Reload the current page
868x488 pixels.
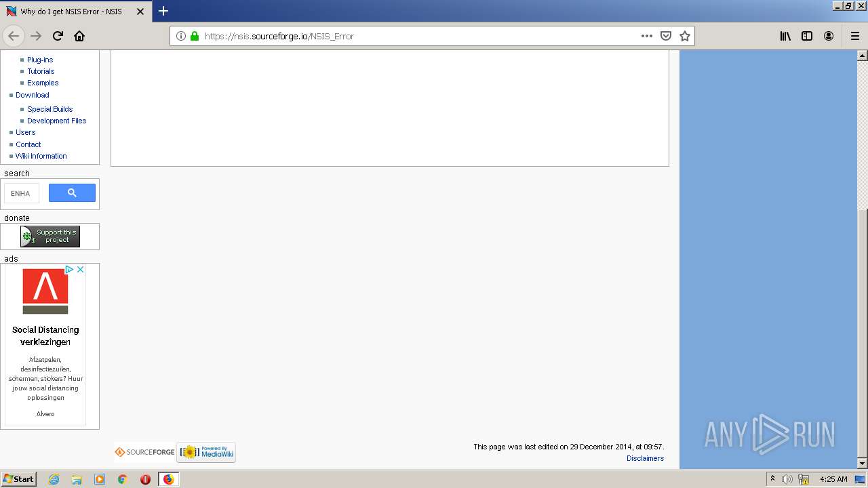pyautogui.click(x=58, y=36)
